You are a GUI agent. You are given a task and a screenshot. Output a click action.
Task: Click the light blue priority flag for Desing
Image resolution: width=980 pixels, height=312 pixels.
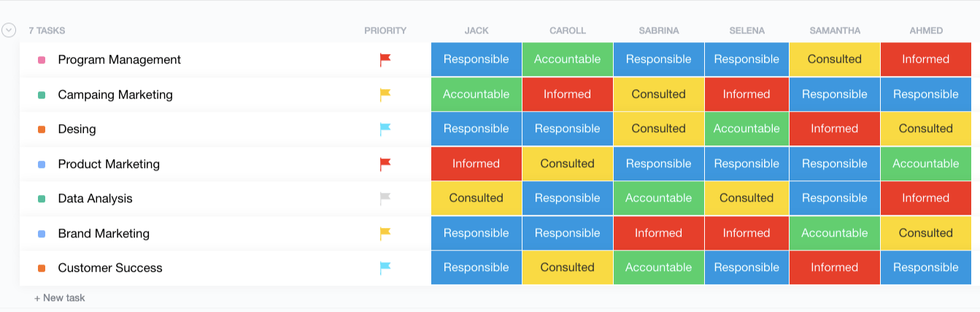pyautogui.click(x=385, y=129)
